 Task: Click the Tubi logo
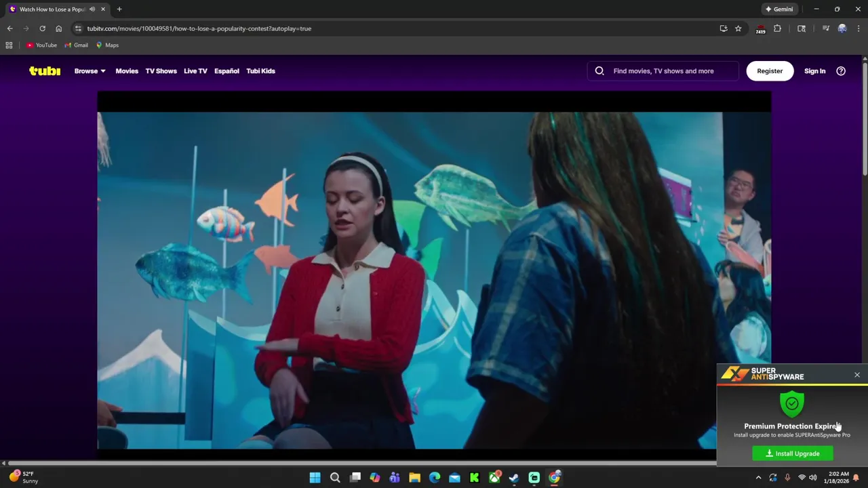[45, 70]
